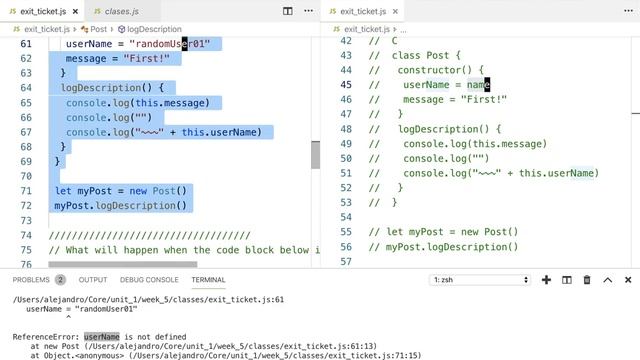The height and width of the screenshot is (360, 640).
Task: Click logDescription in the left breadcrumb
Action: click(x=154, y=29)
